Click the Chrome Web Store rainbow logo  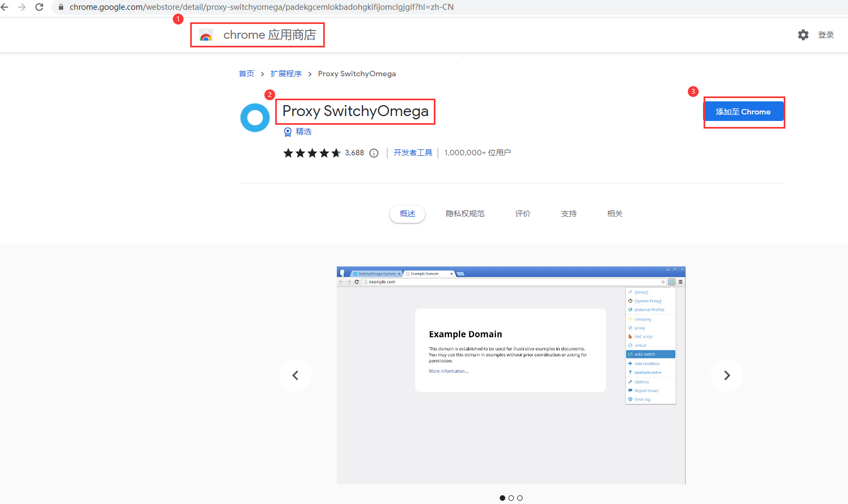point(206,35)
